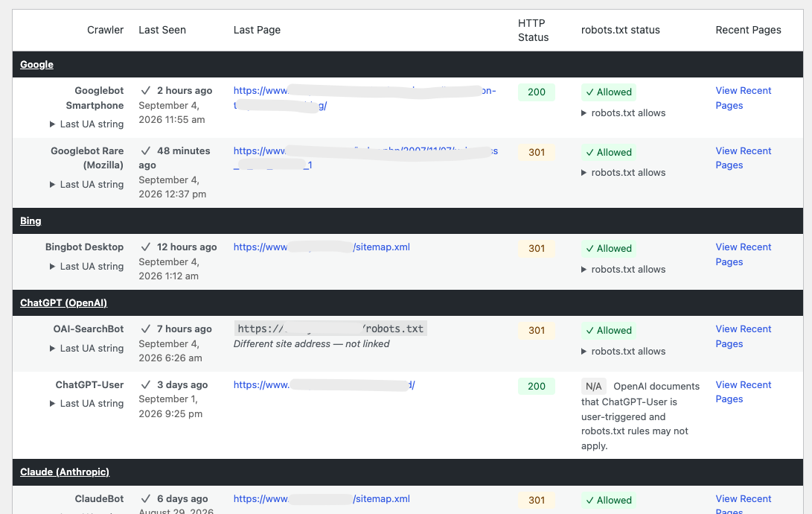
Task: Open Googlebot Smartphone last page URL
Action: pos(365,98)
